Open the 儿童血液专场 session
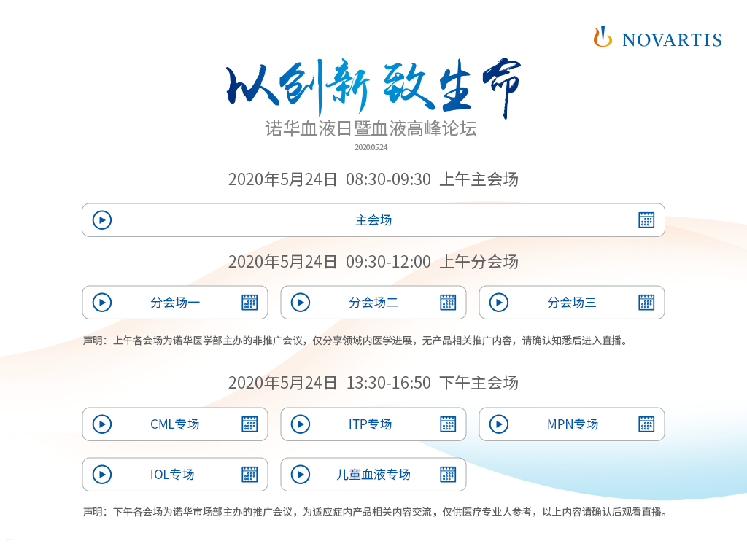 pyautogui.click(x=373, y=475)
